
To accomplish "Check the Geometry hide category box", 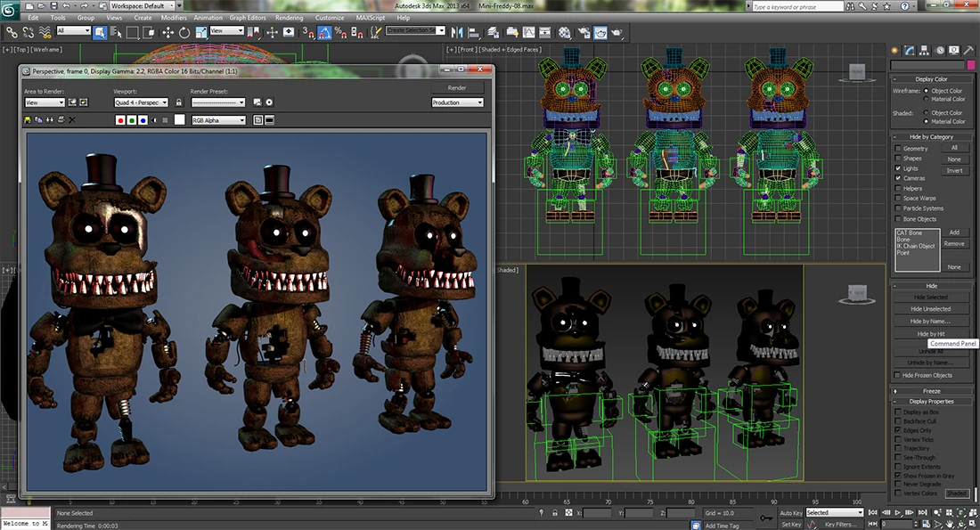I will pyautogui.click(x=898, y=149).
